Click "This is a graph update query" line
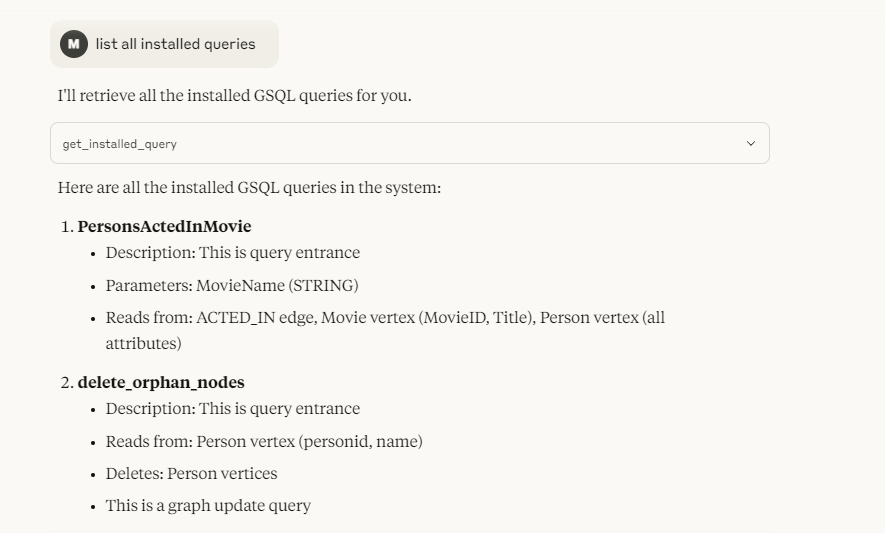 (208, 505)
